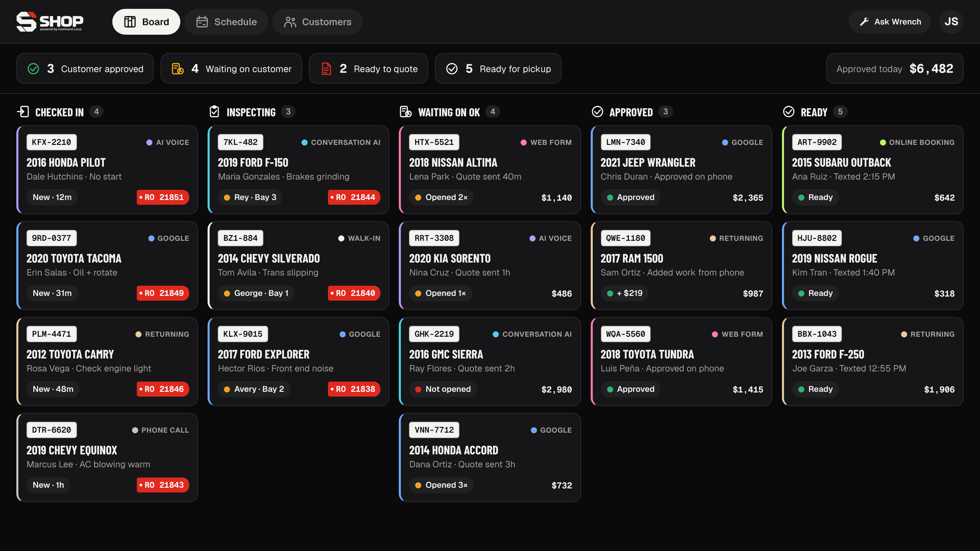Click the Inspecting clipboard icon

[x=214, y=112]
